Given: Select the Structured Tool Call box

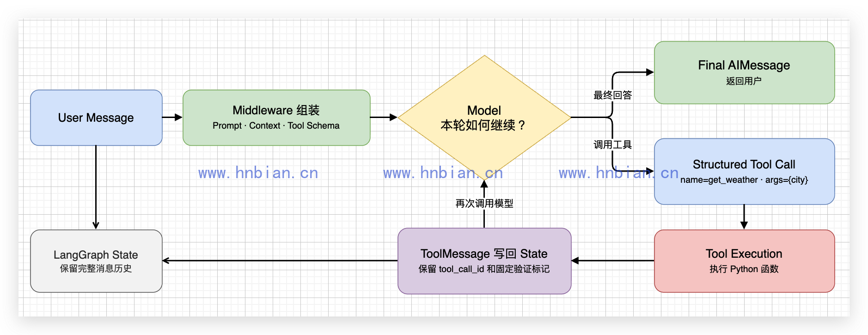Looking at the screenshot, I should tap(744, 171).
